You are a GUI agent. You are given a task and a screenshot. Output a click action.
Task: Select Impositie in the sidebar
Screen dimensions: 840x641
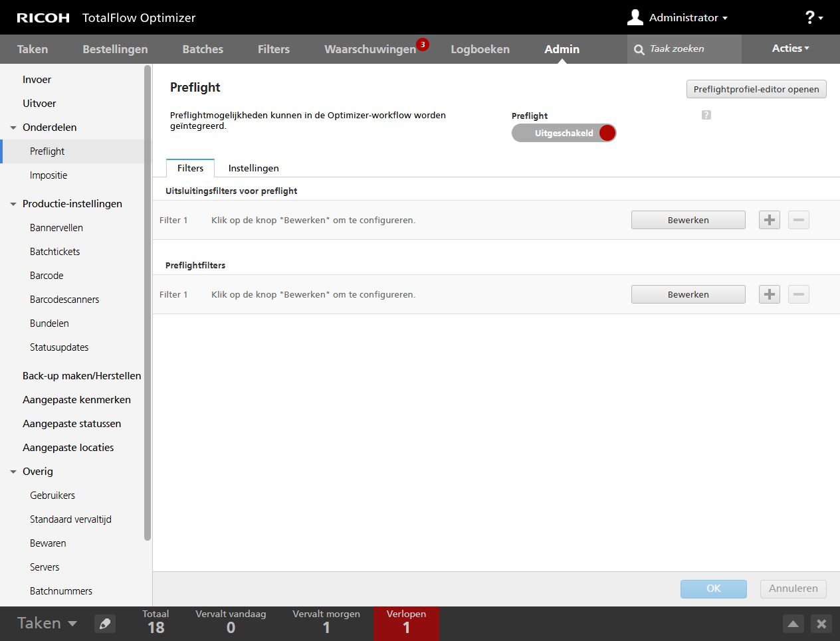(49, 175)
